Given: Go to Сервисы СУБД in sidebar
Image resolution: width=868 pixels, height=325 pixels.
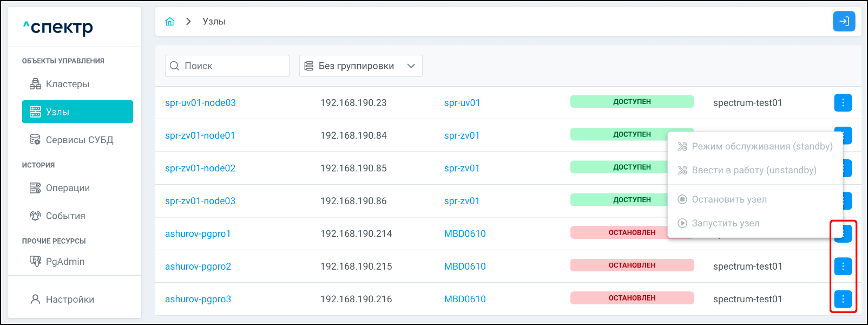Looking at the screenshot, I should pos(79,140).
